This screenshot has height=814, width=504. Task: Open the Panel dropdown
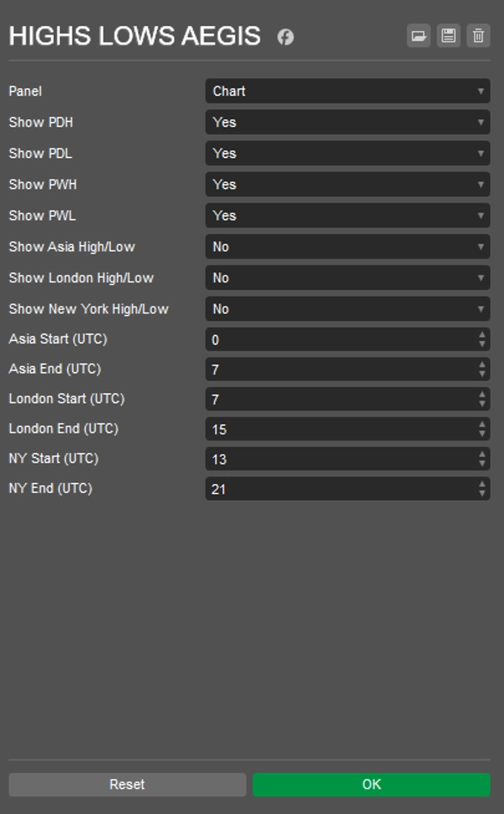347,91
